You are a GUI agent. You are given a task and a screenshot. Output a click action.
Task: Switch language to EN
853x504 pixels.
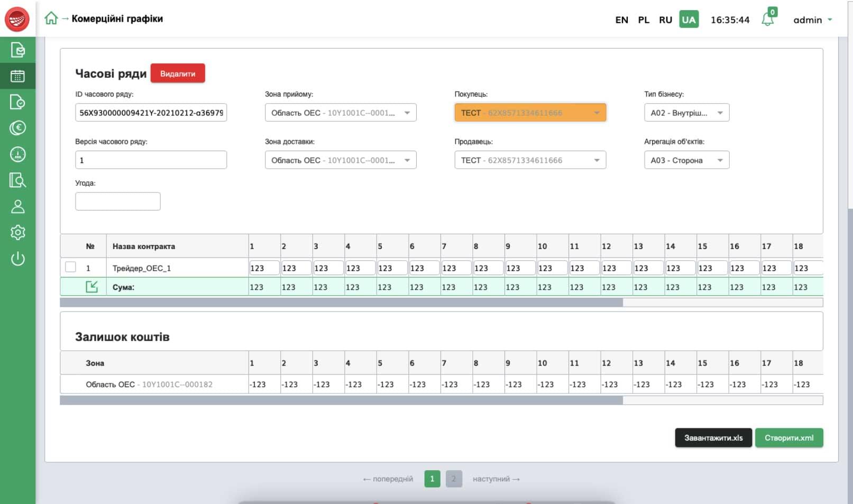[x=621, y=20]
